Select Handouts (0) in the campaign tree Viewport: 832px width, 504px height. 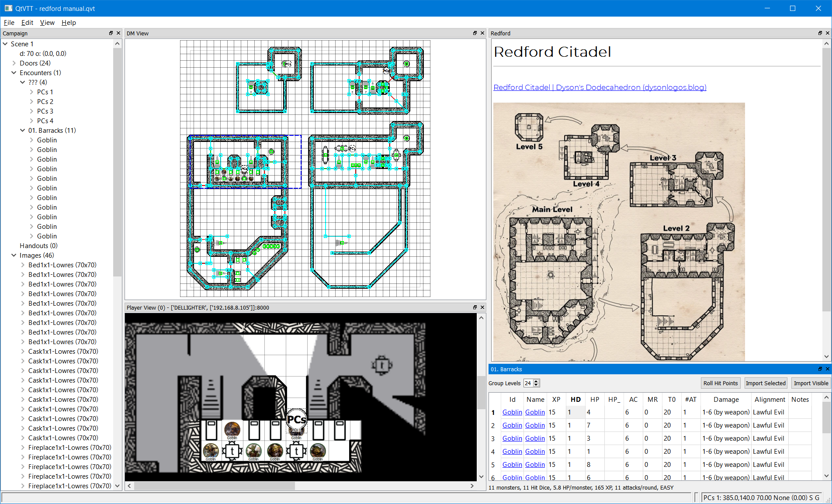[x=38, y=246]
